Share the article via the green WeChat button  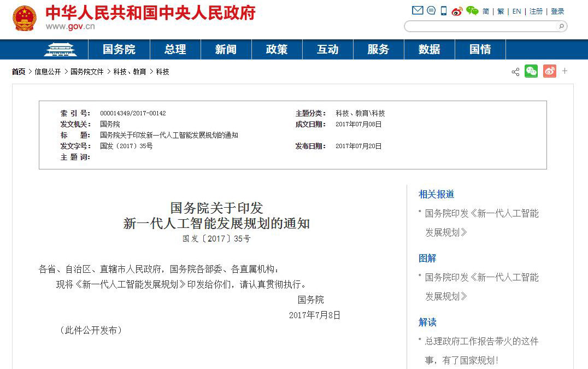(531, 71)
